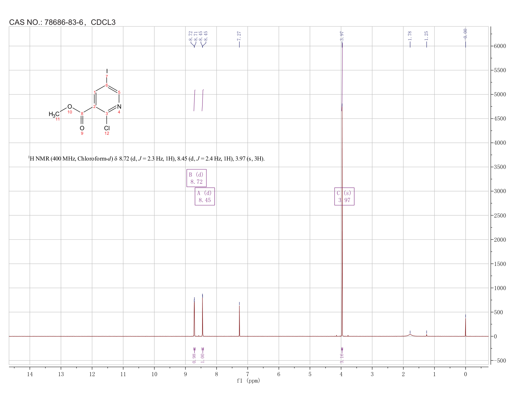Click the 1H NMR assignment text line
532x411 pixels.
[146, 159]
